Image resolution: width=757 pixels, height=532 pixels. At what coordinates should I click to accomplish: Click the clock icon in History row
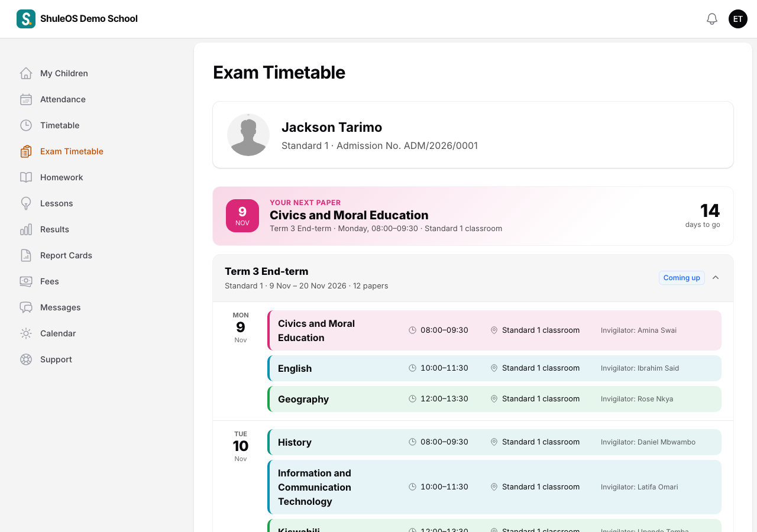pyautogui.click(x=413, y=442)
